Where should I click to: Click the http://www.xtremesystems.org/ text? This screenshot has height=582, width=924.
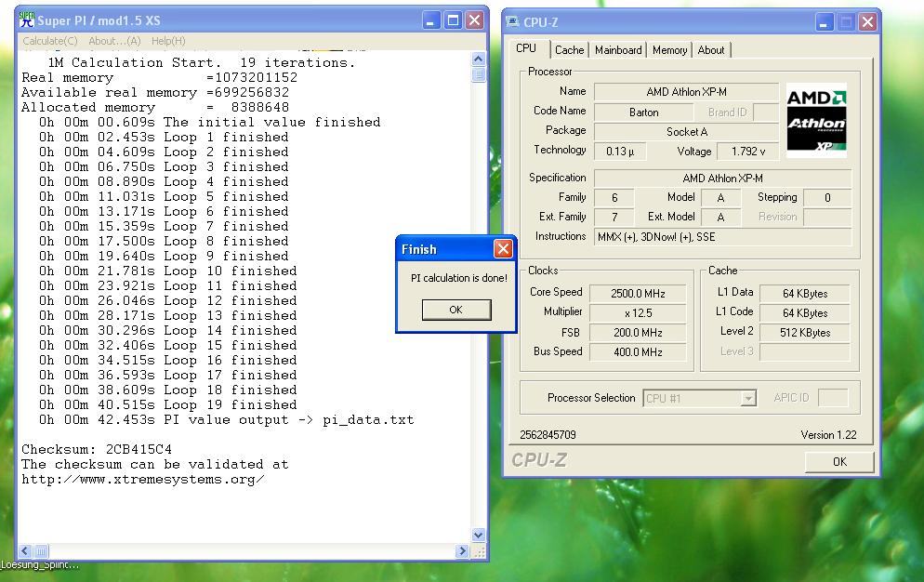[143, 480]
